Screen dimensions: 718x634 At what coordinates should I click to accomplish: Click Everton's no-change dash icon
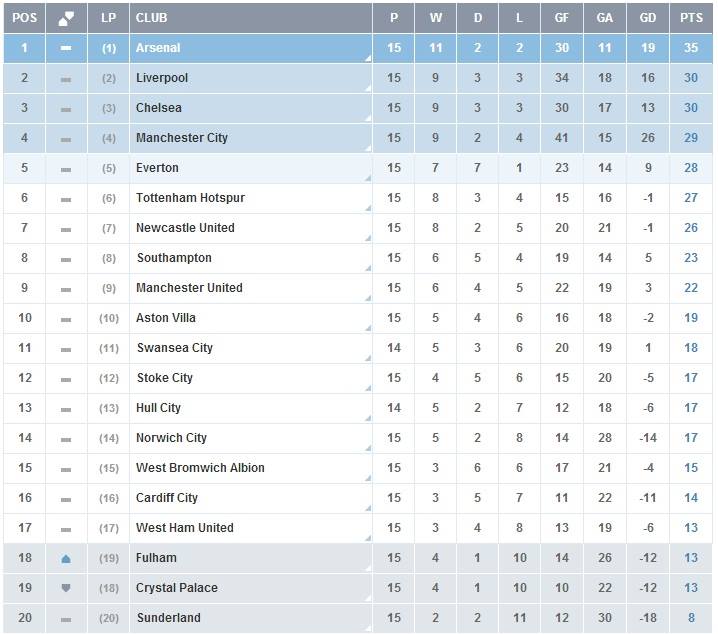click(66, 169)
